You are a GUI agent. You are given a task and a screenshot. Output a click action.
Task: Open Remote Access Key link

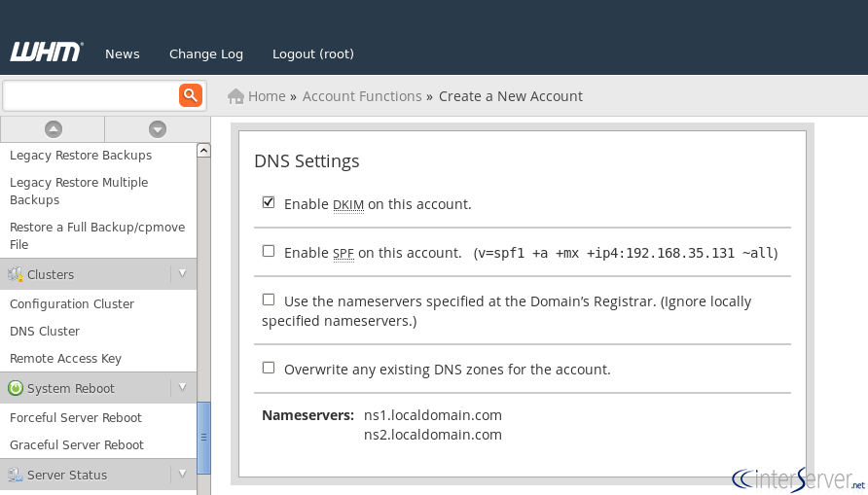click(65, 359)
